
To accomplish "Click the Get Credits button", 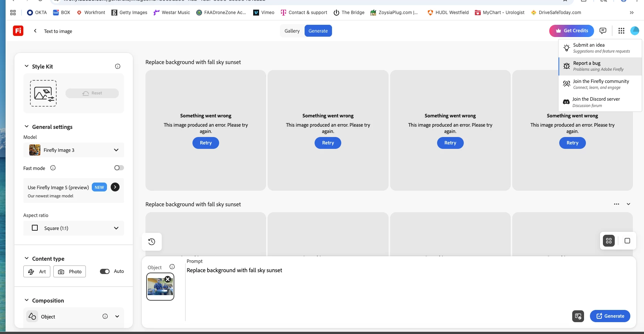I will click(x=571, y=31).
